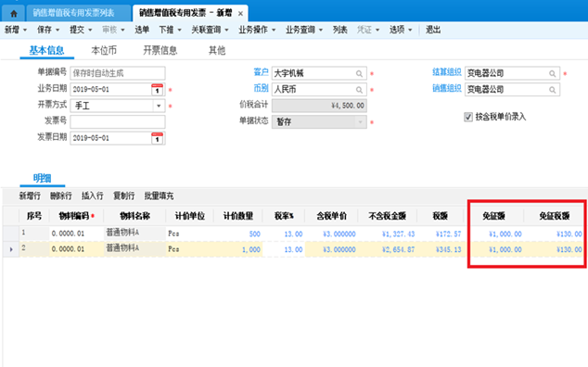588x367 pixels.
Task: Open calendar picker for 发票日期
Action: click(157, 138)
